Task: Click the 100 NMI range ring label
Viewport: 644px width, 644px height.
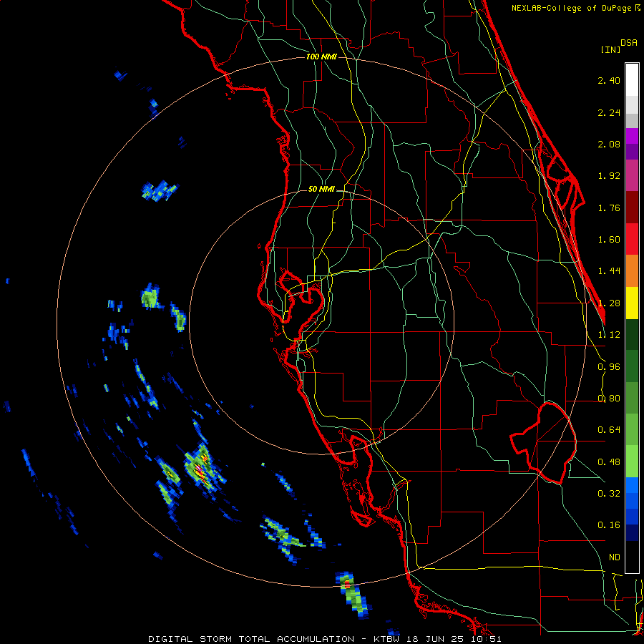Action: click(x=321, y=57)
